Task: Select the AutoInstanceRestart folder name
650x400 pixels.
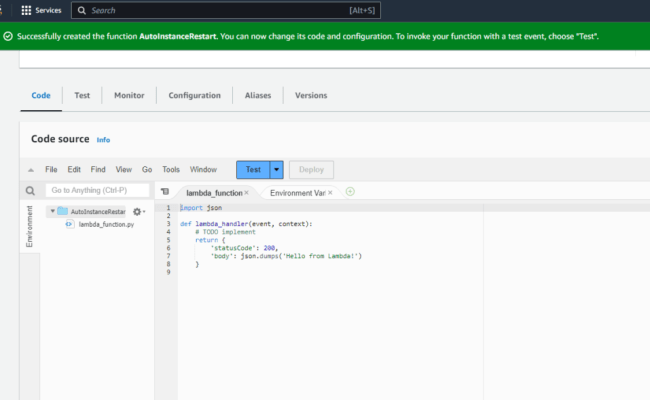Action: [98, 212]
